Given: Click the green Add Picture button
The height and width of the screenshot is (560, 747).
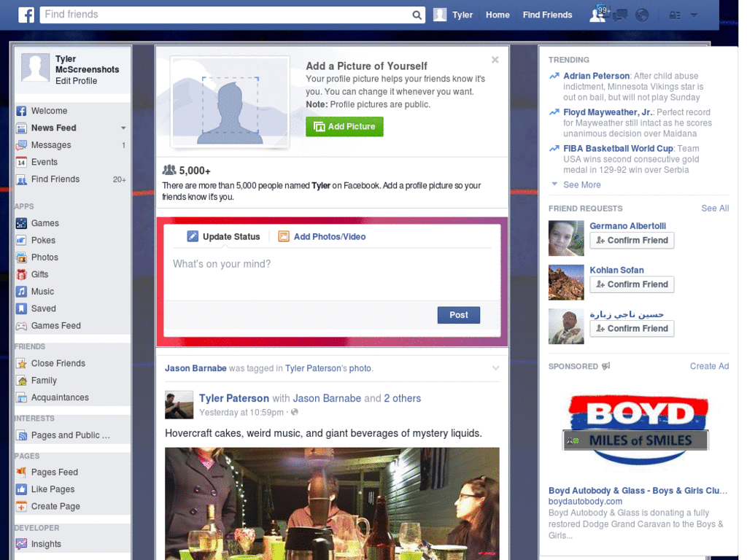Looking at the screenshot, I should coord(344,127).
